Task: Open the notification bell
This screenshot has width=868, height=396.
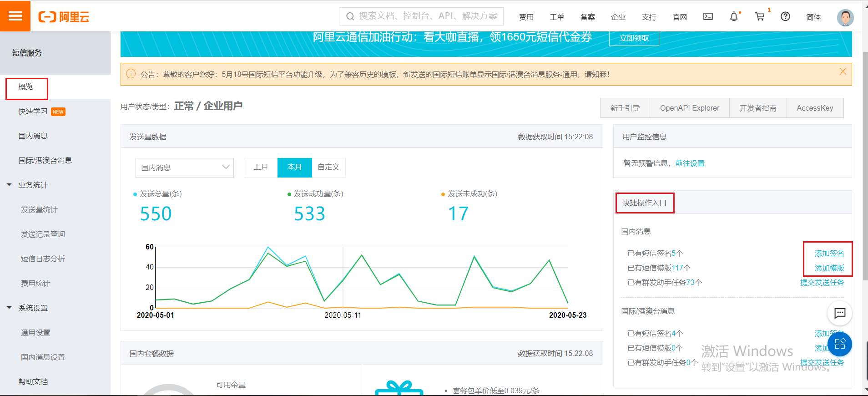Action: (734, 17)
